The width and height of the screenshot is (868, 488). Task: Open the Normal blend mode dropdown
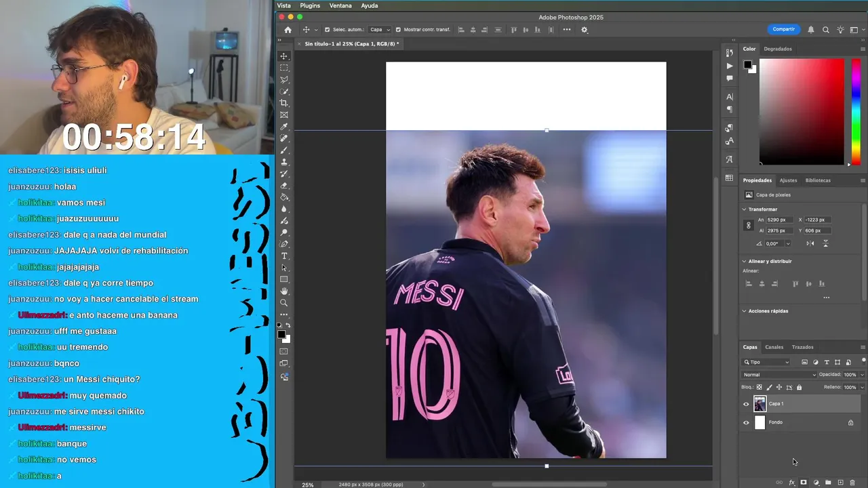point(779,375)
